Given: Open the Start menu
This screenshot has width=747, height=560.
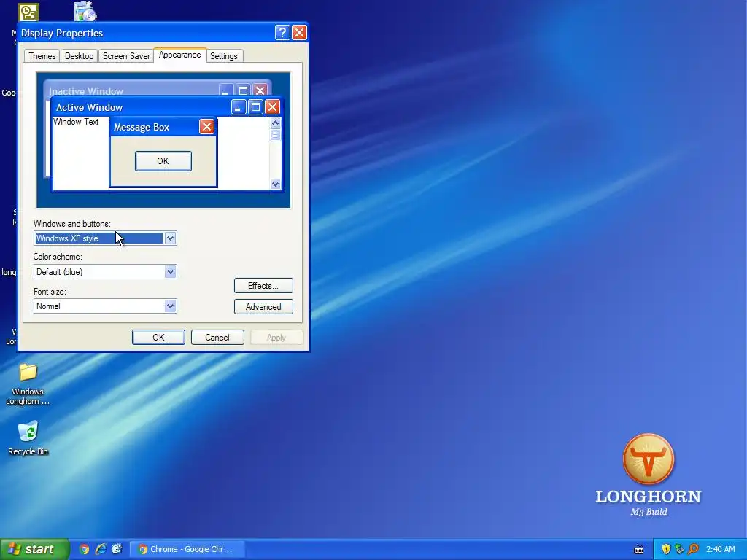Looking at the screenshot, I should pos(34,549).
